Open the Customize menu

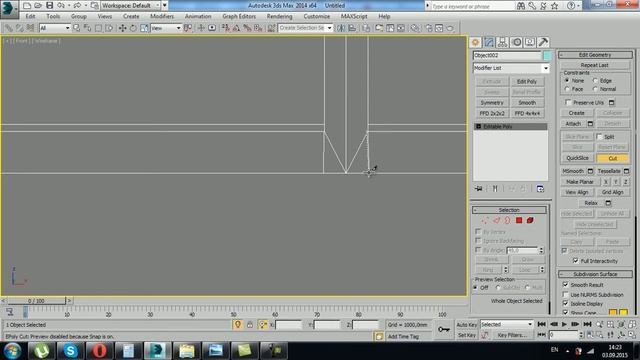[317, 16]
